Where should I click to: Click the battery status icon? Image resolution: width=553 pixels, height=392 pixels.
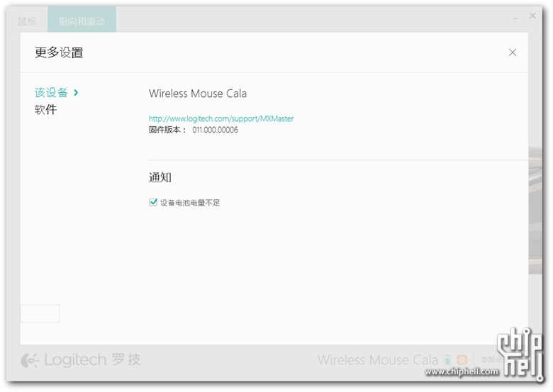(448, 359)
